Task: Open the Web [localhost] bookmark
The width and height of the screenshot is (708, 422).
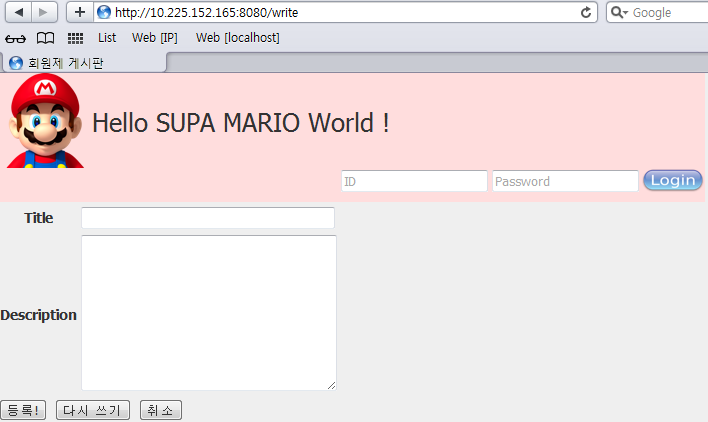Action: [x=238, y=38]
